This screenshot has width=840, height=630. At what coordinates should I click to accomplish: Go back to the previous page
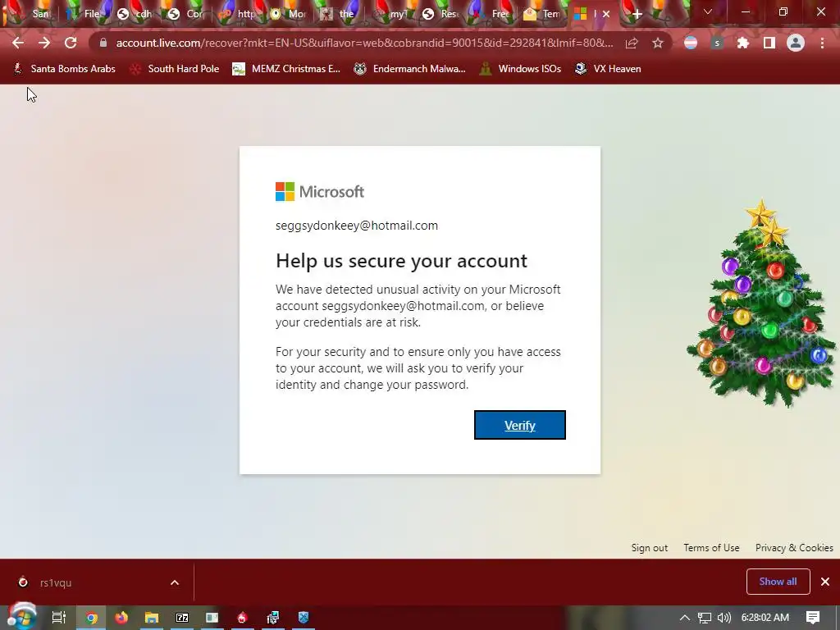[18, 43]
